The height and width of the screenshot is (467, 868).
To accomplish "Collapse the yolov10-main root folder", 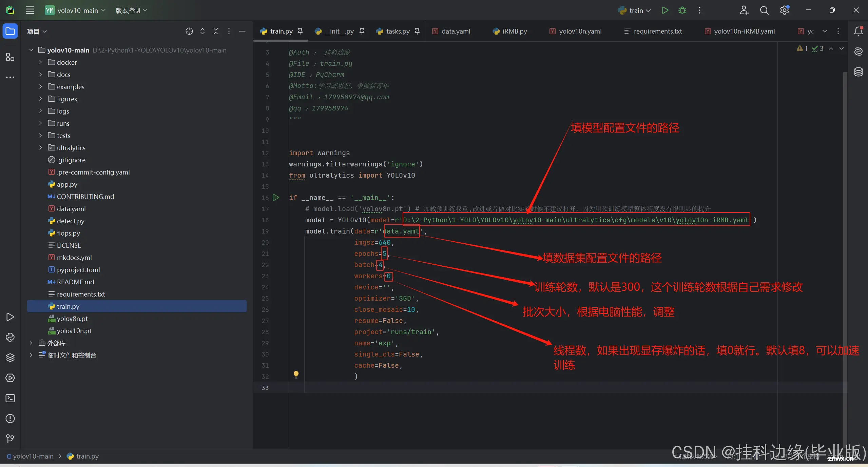I will pyautogui.click(x=31, y=50).
